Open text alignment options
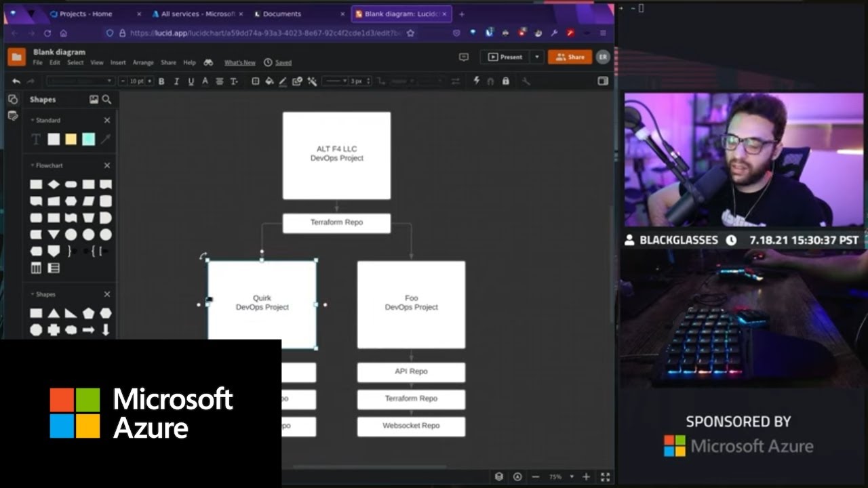 tap(220, 81)
